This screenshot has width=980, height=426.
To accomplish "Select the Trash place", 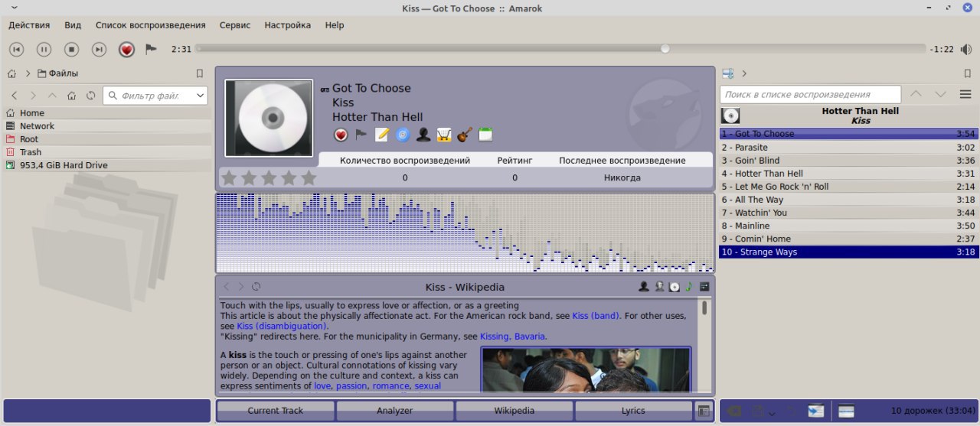I will [106, 152].
